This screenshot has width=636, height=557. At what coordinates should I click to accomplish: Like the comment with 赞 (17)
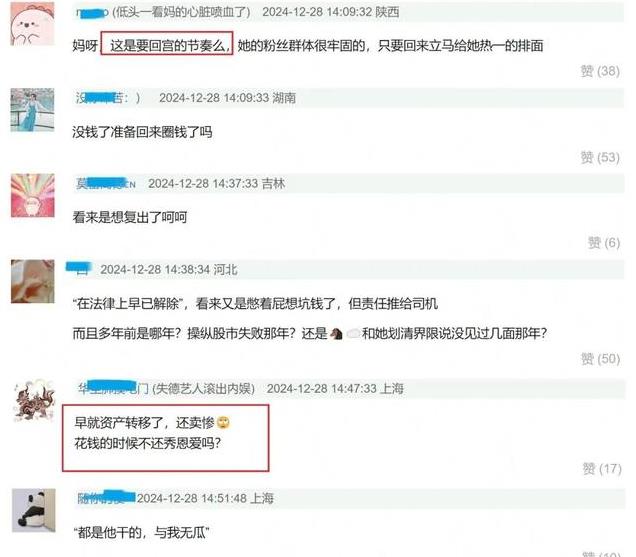coord(602,469)
